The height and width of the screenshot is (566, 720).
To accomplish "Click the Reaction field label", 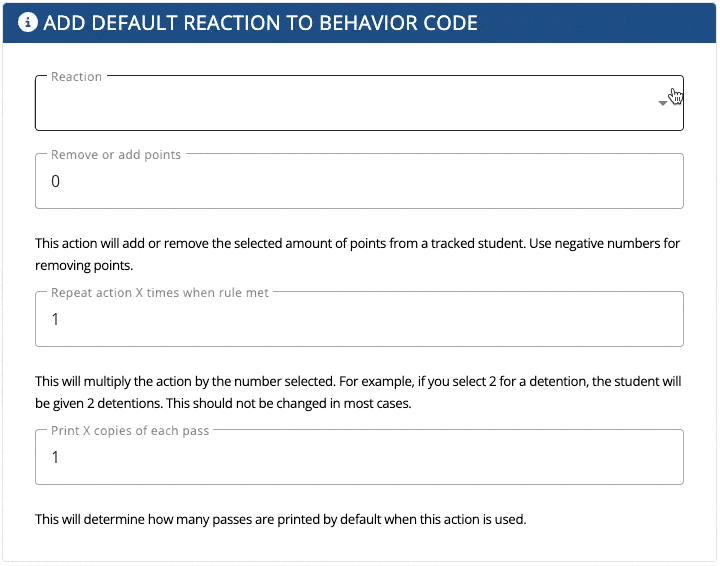I will point(76,77).
